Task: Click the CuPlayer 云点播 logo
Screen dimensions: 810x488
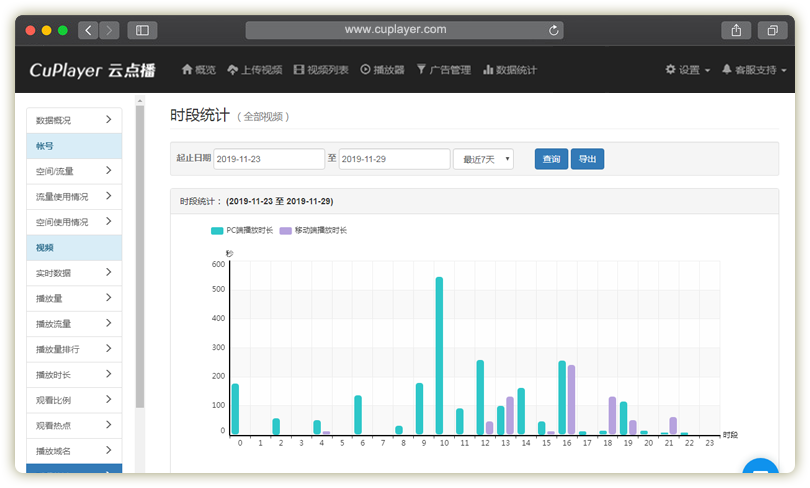Action: [x=91, y=70]
